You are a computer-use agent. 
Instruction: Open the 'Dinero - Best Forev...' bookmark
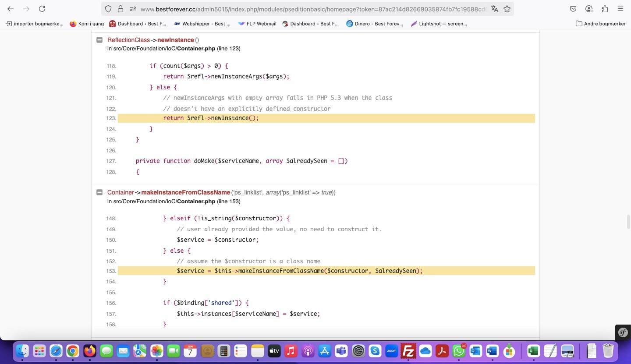375,24
